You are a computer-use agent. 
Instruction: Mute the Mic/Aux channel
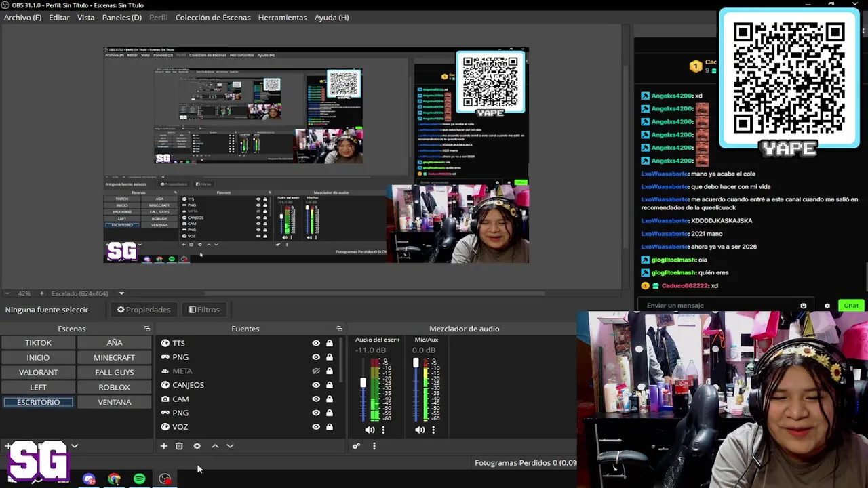[x=420, y=430]
